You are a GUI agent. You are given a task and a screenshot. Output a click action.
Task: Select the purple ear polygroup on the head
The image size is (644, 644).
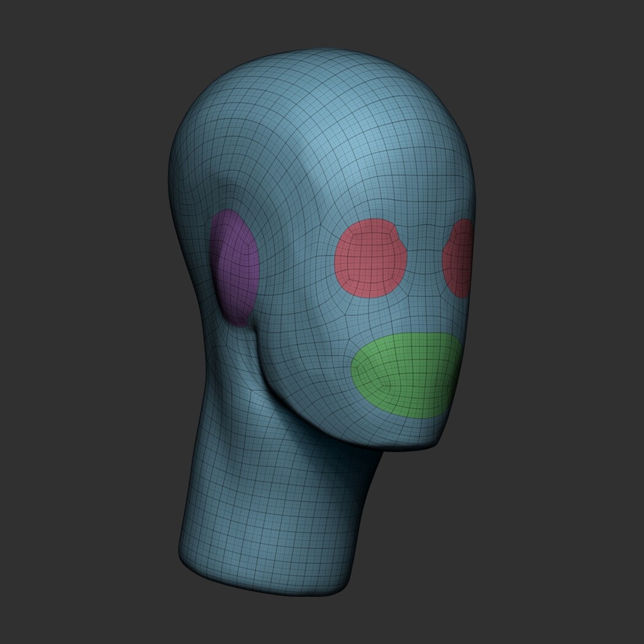tap(234, 267)
